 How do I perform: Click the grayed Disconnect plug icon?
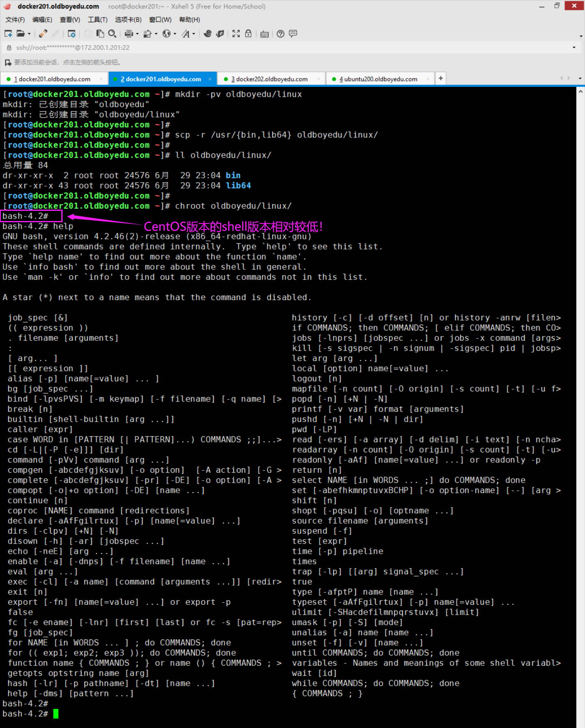(55, 34)
